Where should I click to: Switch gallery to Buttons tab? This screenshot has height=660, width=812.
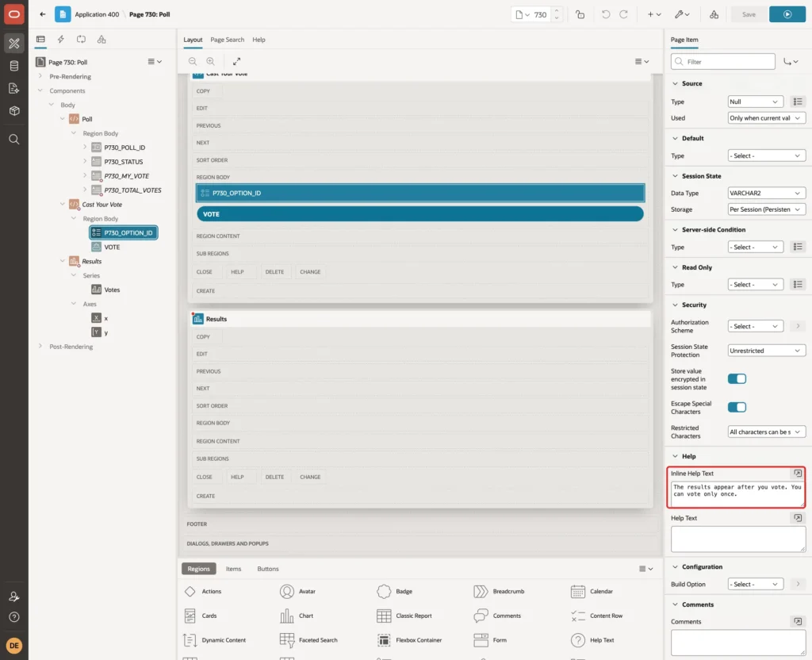[x=268, y=569]
